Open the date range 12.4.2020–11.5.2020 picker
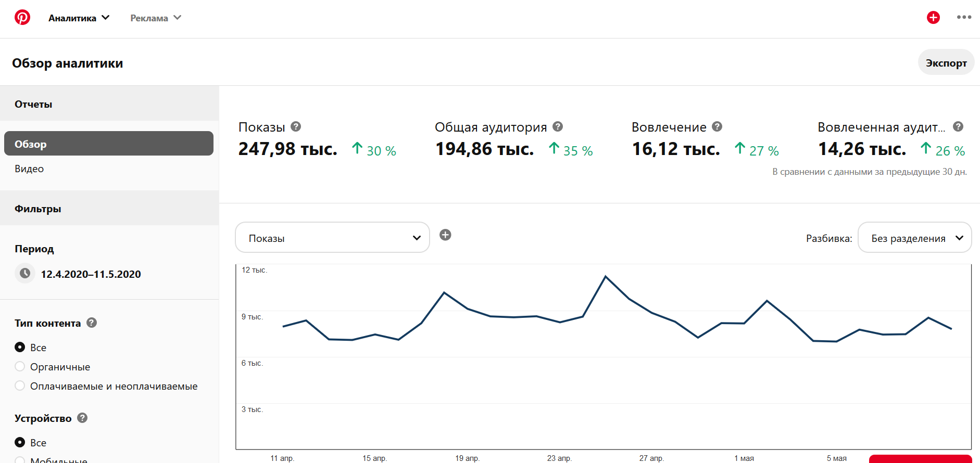 [x=91, y=274]
